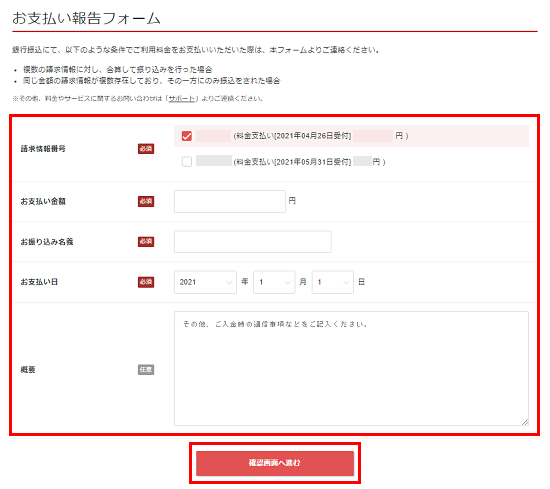Check the 2021年05月31日 billing checkbox
550x489 pixels.
click(187, 162)
